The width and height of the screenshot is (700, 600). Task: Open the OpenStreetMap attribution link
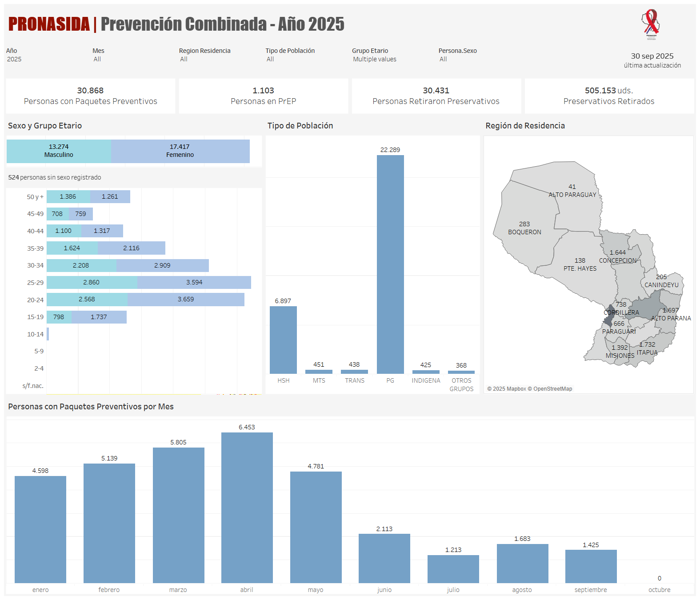click(x=552, y=389)
